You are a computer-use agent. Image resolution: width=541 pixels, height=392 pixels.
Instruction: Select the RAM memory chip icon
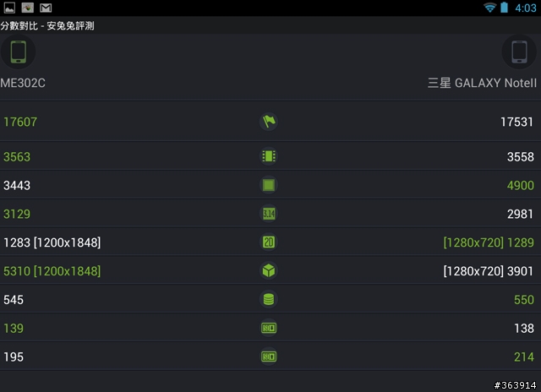[x=269, y=156]
